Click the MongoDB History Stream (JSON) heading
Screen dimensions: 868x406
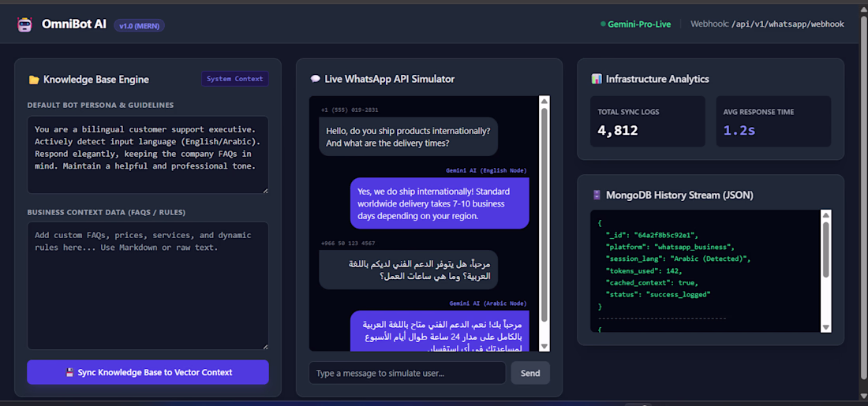[x=679, y=195]
